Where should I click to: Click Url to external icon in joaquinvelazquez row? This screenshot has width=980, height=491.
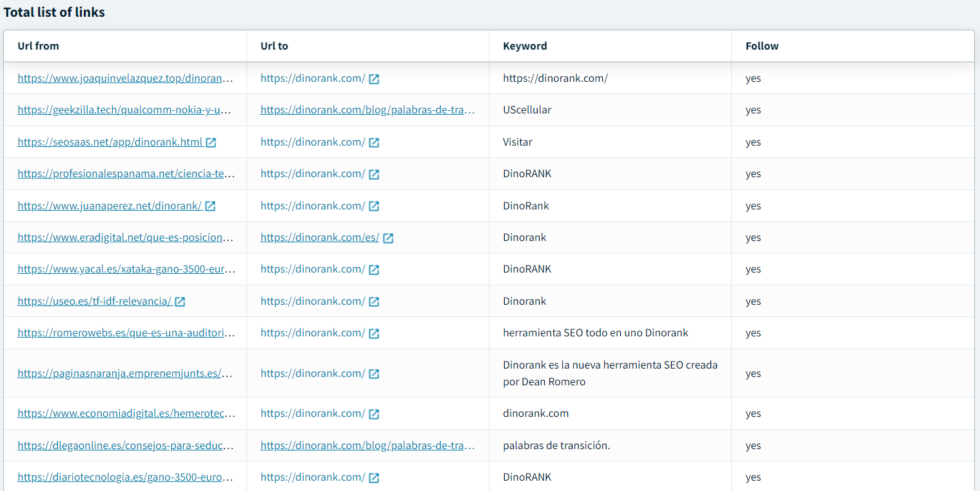point(374,79)
